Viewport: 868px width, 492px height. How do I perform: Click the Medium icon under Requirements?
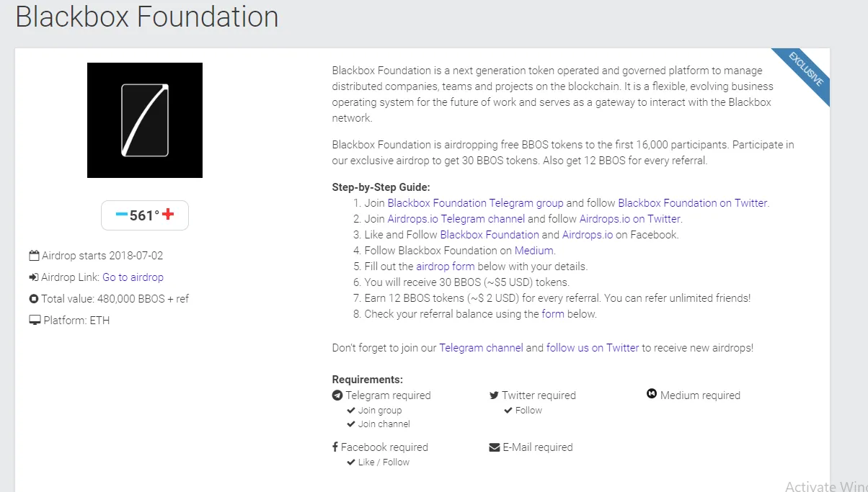point(652,394)
